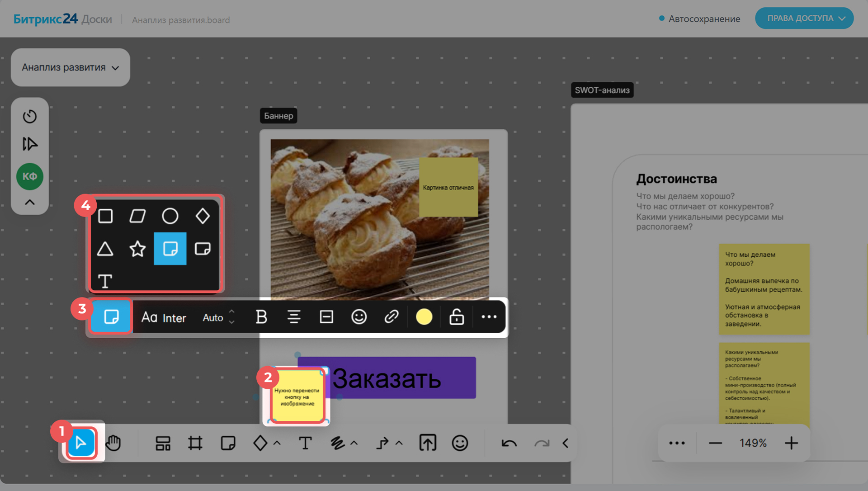Viewport: 868px width, 491px height.
Task: Open the upload file tool
Action: pos(428,443)
